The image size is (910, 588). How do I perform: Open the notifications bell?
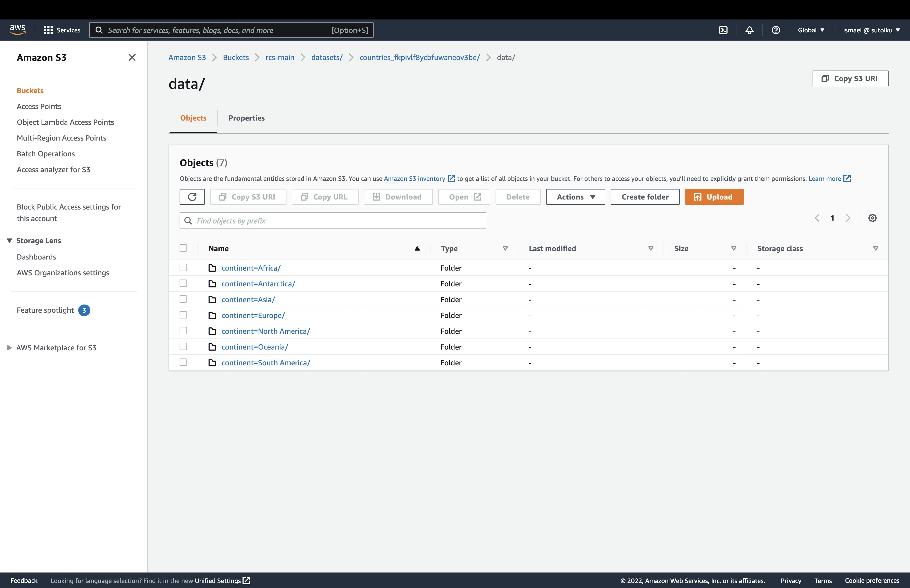(749, 30)
